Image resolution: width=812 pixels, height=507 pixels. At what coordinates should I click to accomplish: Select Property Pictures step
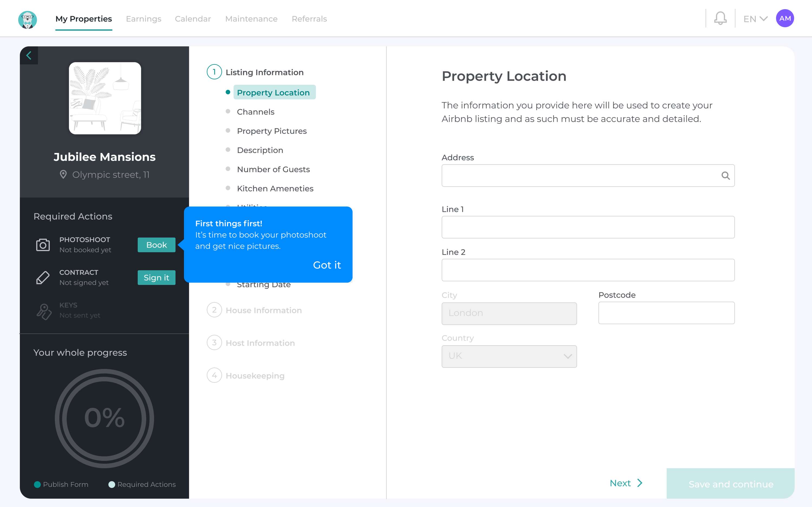(x=271, y=131)
